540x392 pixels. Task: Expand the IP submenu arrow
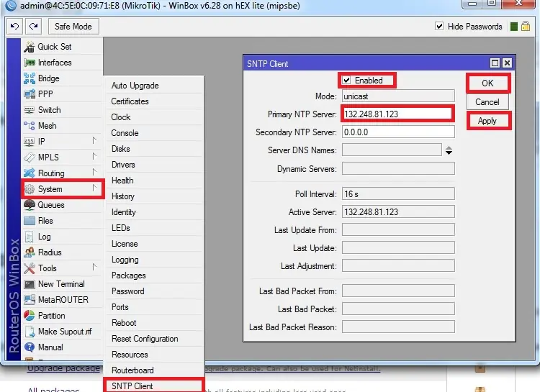[94, 141]
